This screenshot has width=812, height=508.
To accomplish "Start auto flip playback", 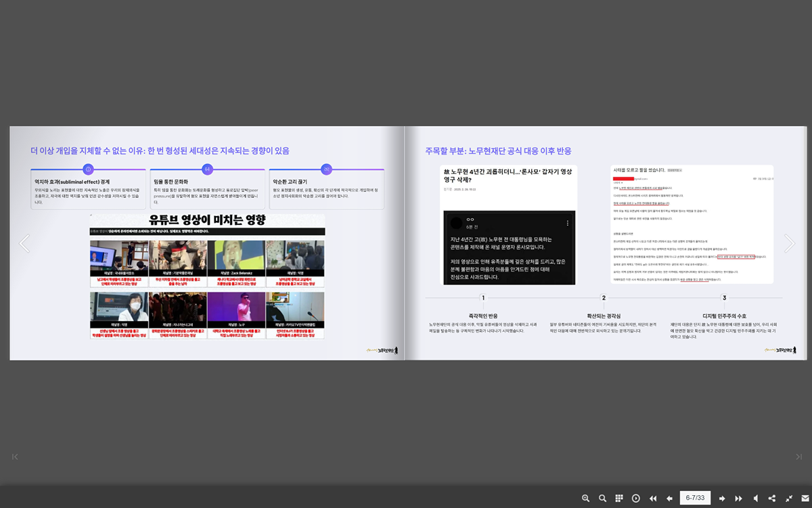I will pos(636,499).
